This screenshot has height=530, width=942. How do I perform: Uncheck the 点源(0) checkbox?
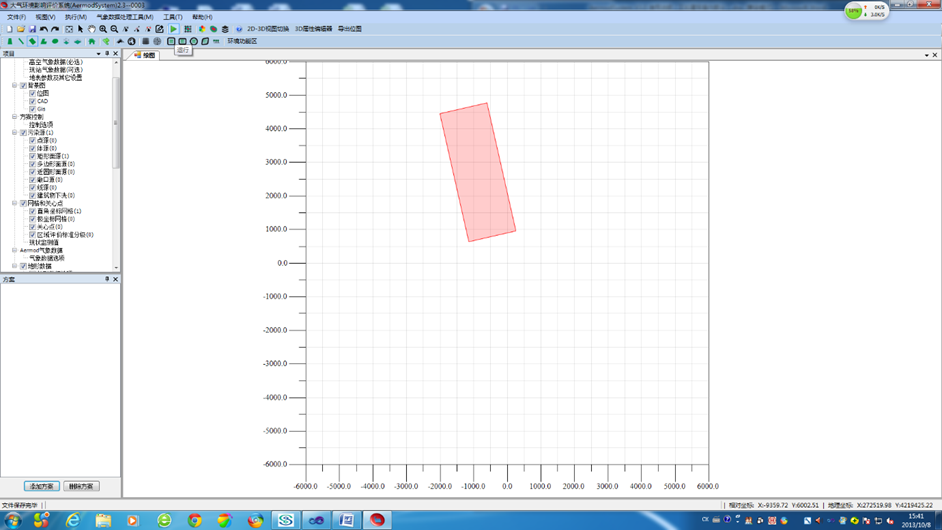pos(32,141)
